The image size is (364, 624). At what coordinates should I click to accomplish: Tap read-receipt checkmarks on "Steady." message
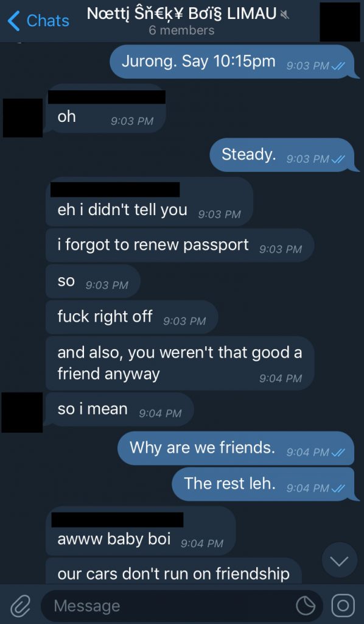(x=338, y=159)
